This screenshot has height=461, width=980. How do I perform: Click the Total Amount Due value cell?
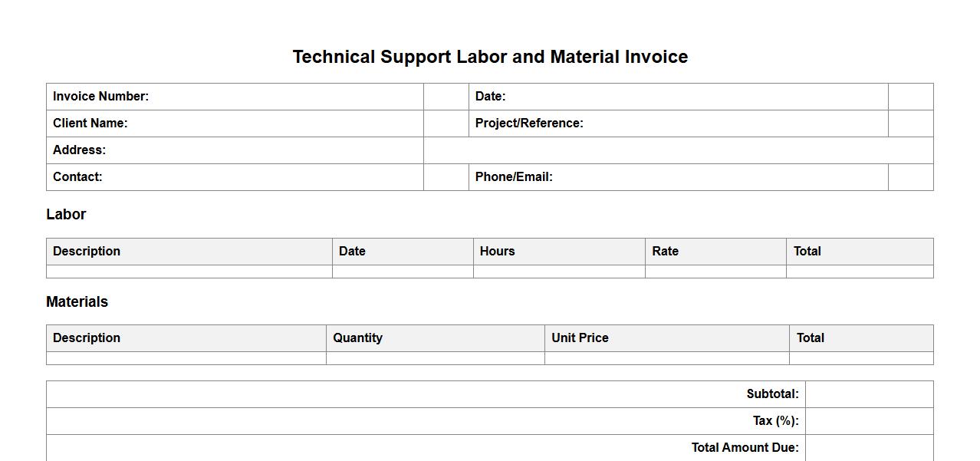(869, 448)
